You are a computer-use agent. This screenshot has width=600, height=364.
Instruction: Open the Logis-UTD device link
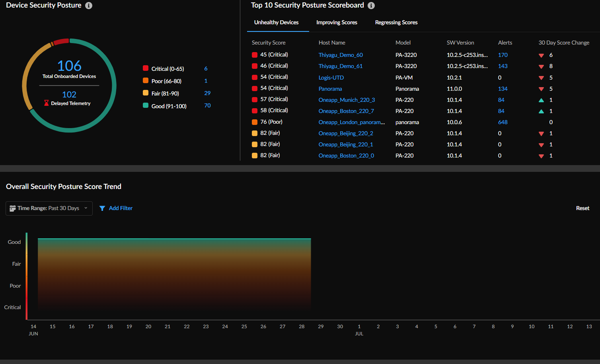[331, 78]
